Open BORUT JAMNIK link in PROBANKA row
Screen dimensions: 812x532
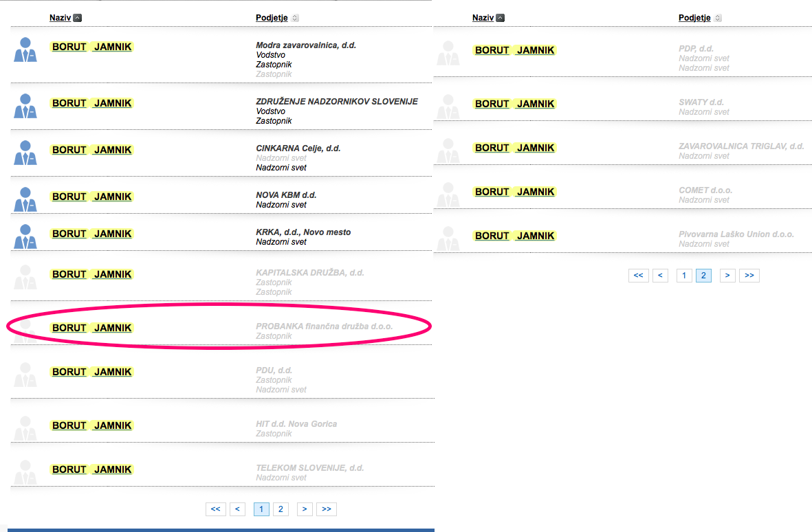[91, 328]
